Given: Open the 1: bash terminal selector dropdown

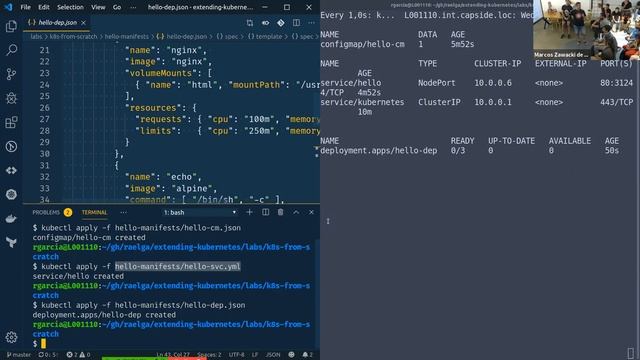Looking at the screenshot, I should pos(200,212).
